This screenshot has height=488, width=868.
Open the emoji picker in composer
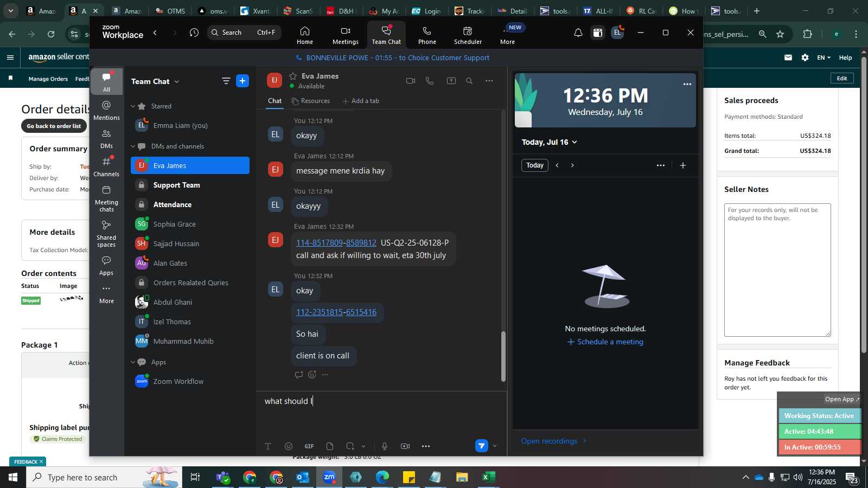[x=289, y=446]
